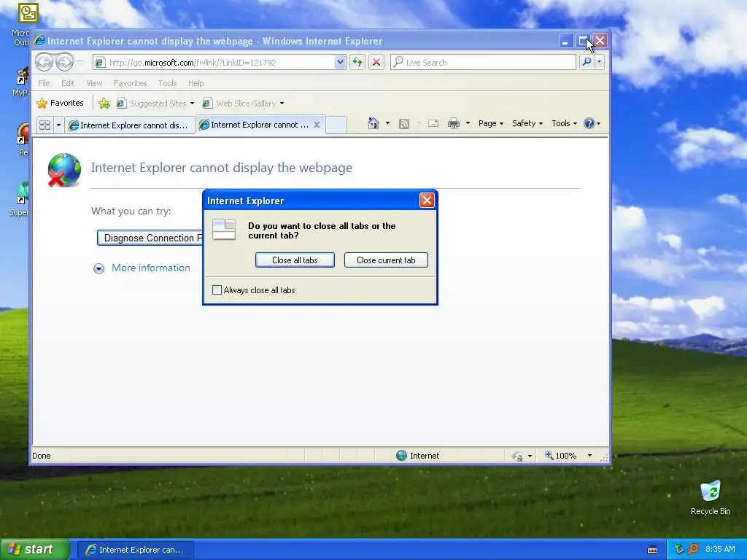Screen dimensions: 747x560
Task: Click Diagnose Connection Problems button
Action: click(150, 238)
